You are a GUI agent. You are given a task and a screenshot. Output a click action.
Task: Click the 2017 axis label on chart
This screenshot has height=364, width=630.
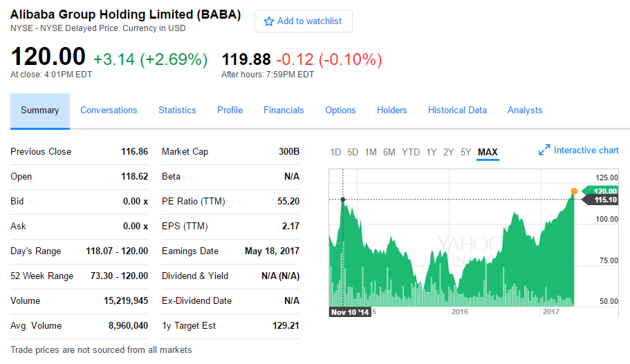[551, 312]
